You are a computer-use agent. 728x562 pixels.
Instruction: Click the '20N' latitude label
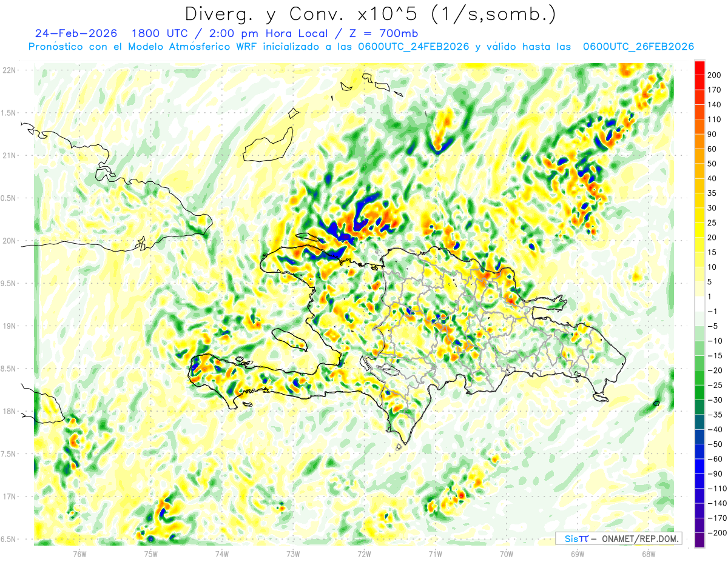coord(9,241)
